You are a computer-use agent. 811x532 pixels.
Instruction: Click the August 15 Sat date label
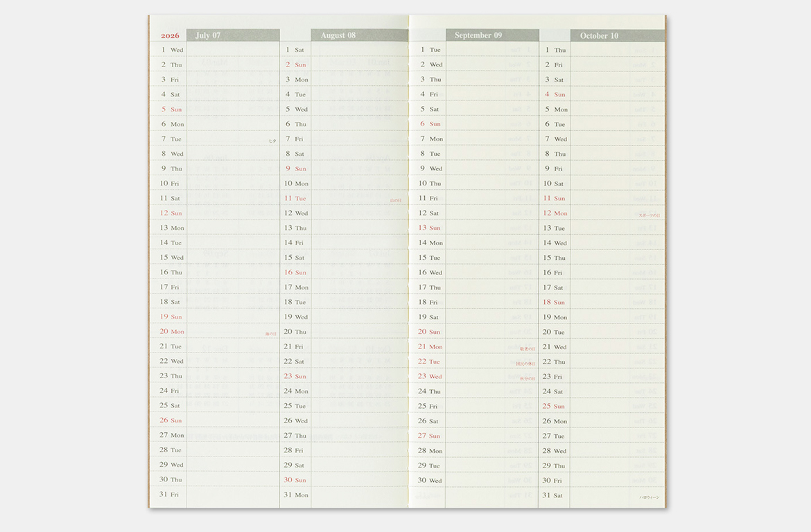295,258
